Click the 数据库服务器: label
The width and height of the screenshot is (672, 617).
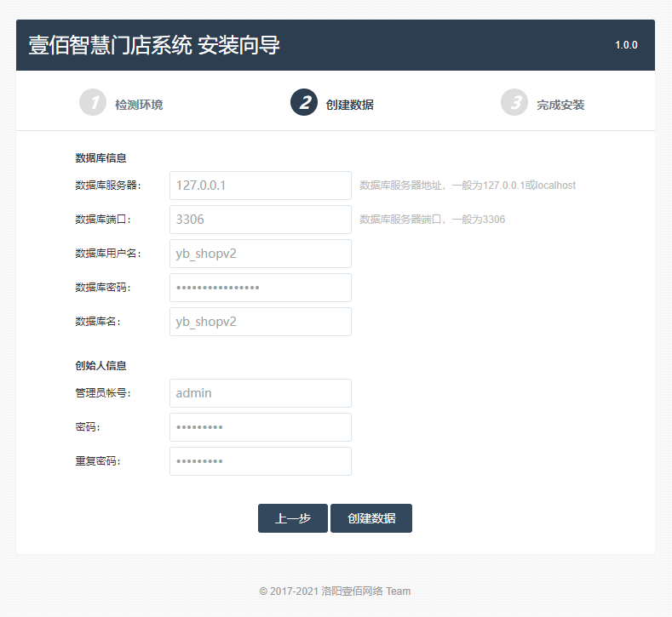[x=108, y=186]
